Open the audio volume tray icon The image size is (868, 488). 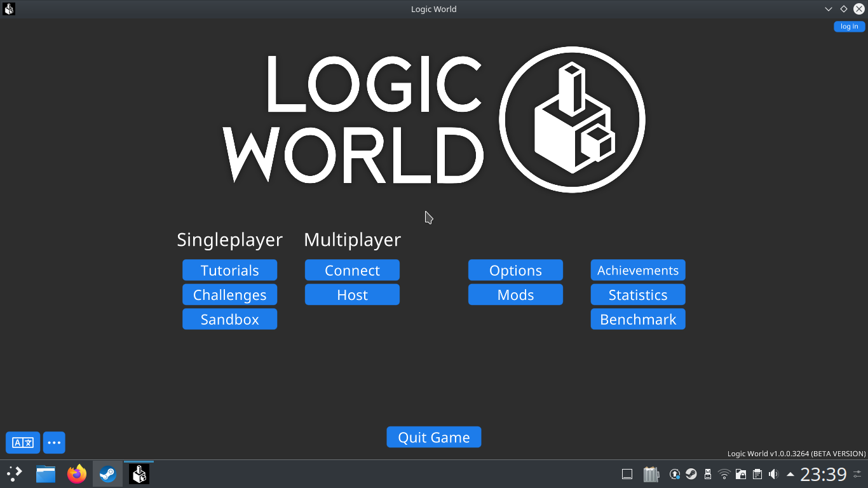click(773, 474)
